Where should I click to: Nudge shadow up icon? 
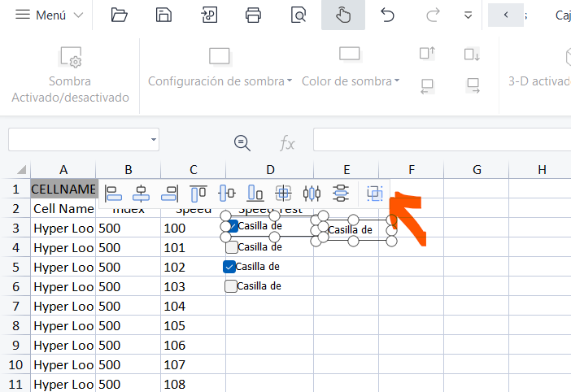tap(427, 54)
